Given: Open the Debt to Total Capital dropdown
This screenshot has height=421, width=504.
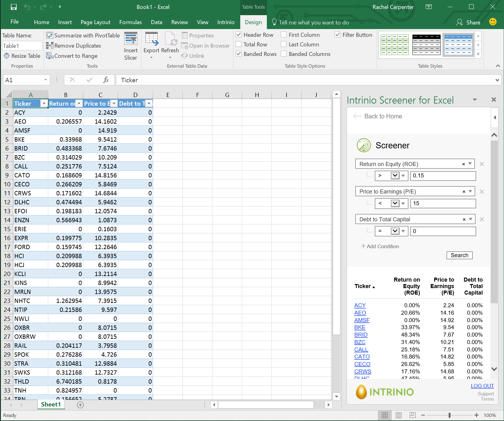Looking at the screenshot, I should tap(470, 219).
